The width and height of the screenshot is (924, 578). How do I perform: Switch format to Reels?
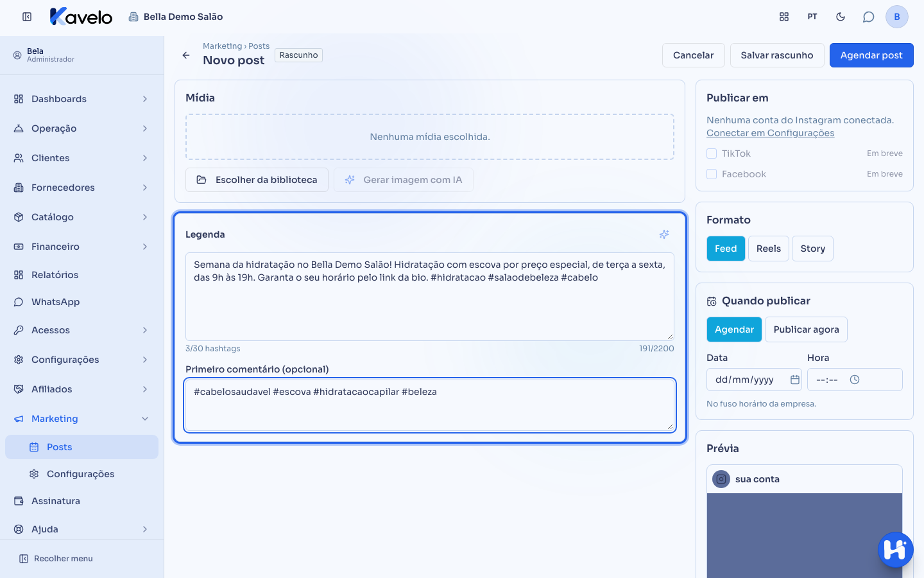[769, 249]
